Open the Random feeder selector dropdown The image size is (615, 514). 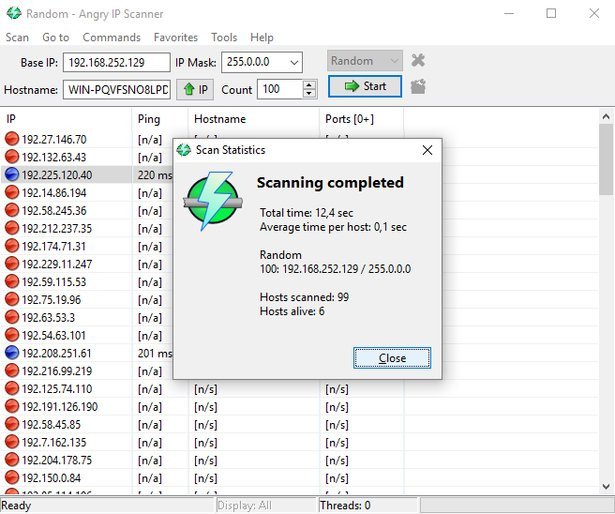point(365,61)
